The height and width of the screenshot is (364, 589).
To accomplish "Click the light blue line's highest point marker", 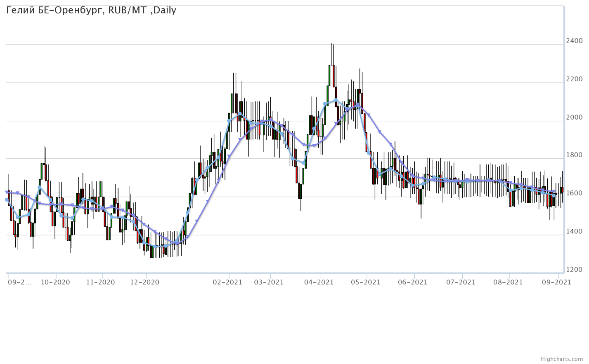I will [x=336, y=100].
